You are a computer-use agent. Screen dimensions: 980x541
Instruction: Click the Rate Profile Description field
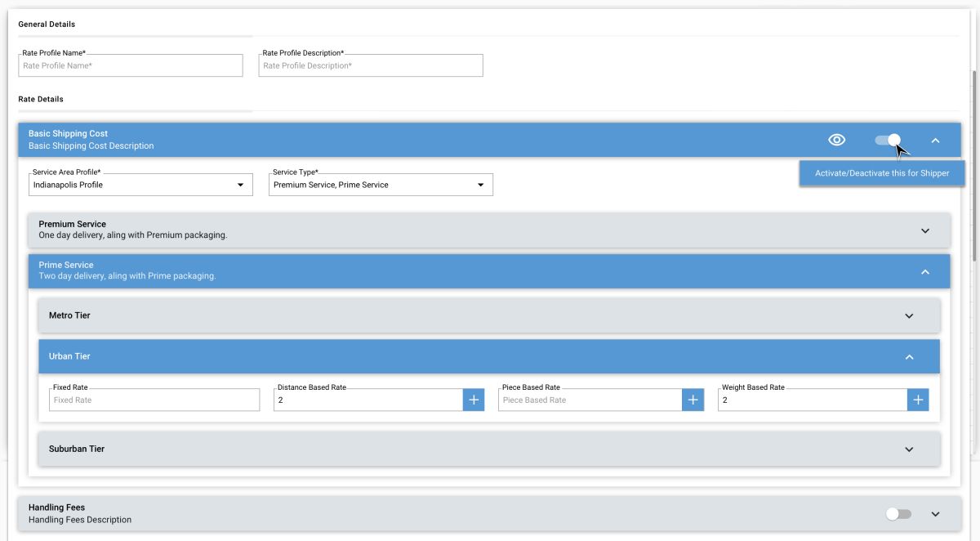click(x=371, y=65)
